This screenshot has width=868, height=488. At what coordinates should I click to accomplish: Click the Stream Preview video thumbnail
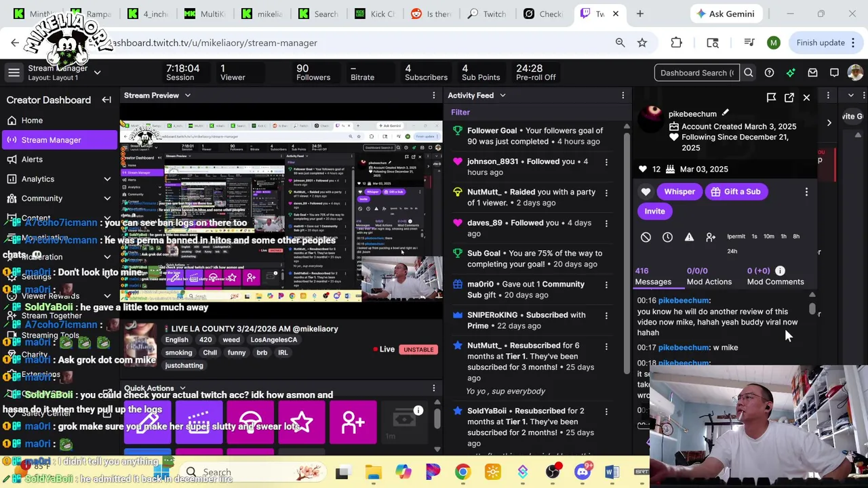point(281,211)
